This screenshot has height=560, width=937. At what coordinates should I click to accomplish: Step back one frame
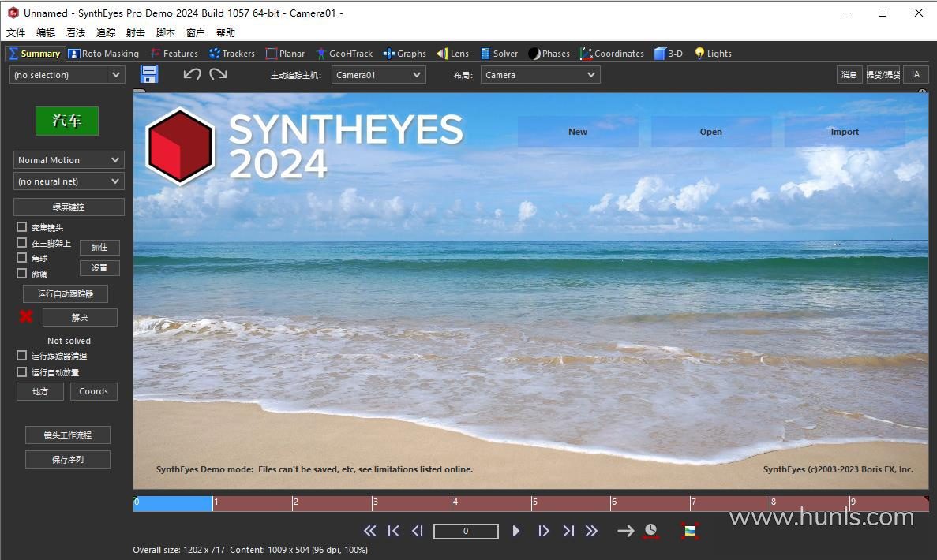click(x=417, y=531)
